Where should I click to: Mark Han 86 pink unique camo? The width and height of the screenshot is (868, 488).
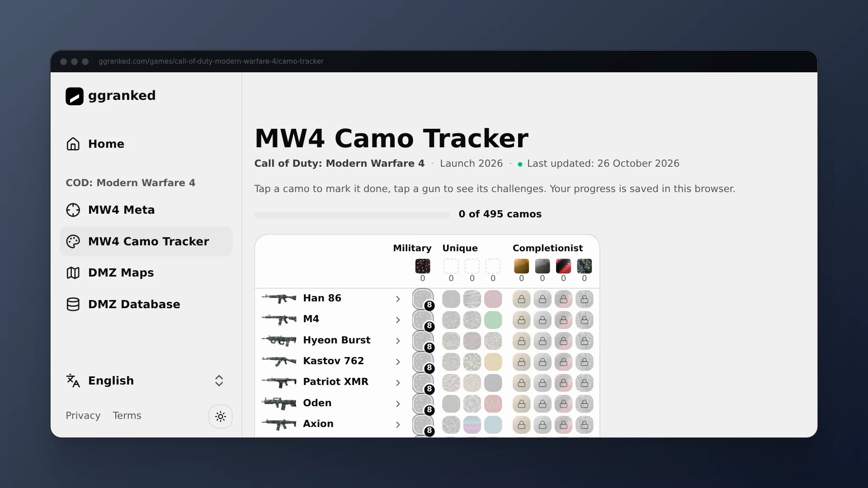[493, 299]
